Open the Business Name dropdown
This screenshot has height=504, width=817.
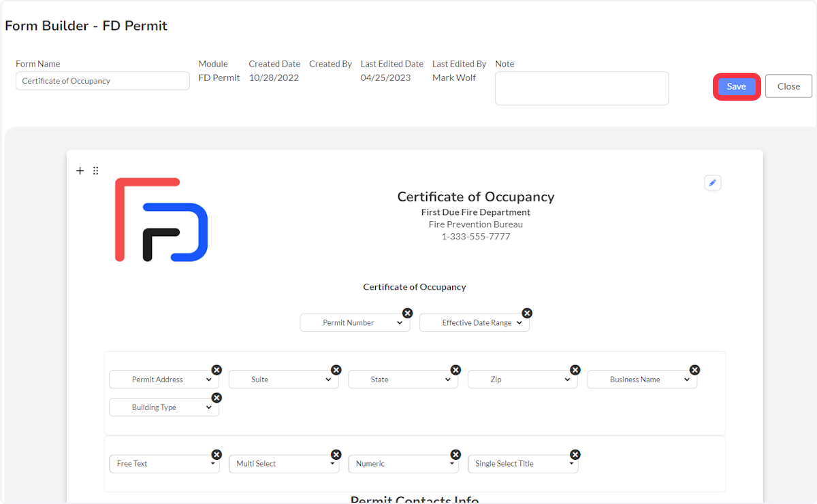642,380
